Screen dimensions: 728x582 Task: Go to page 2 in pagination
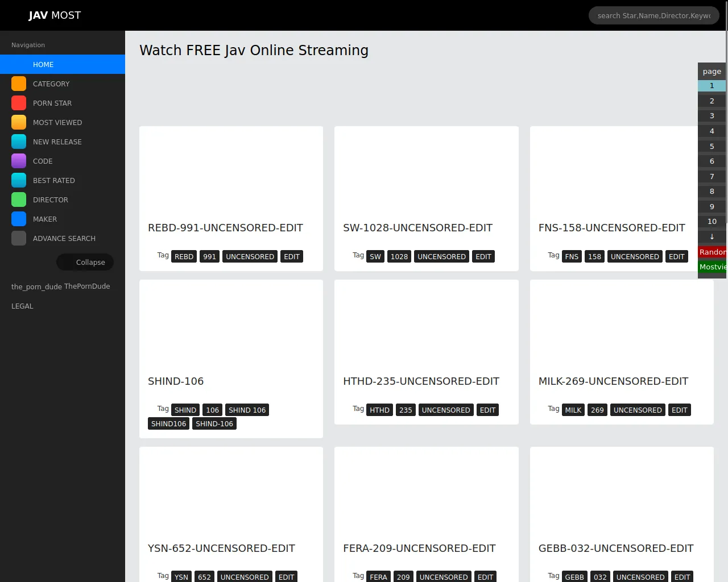click(x=712, y=101)
